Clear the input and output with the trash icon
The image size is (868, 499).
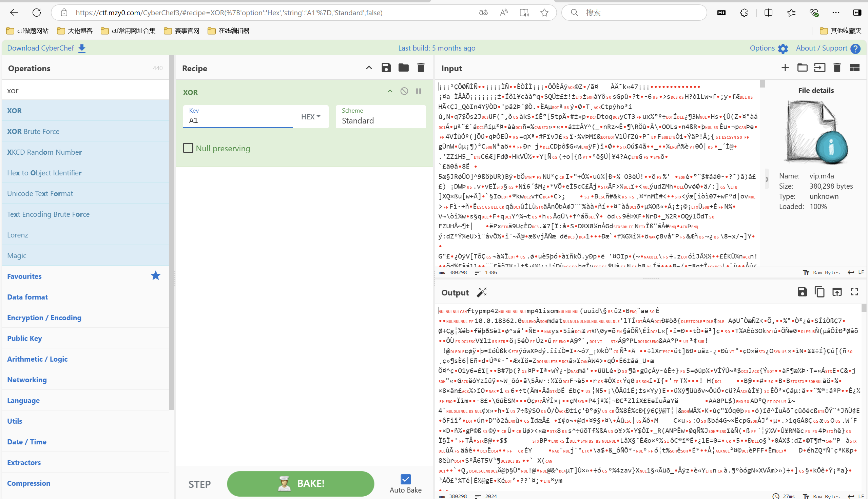[x=837, y=68]
